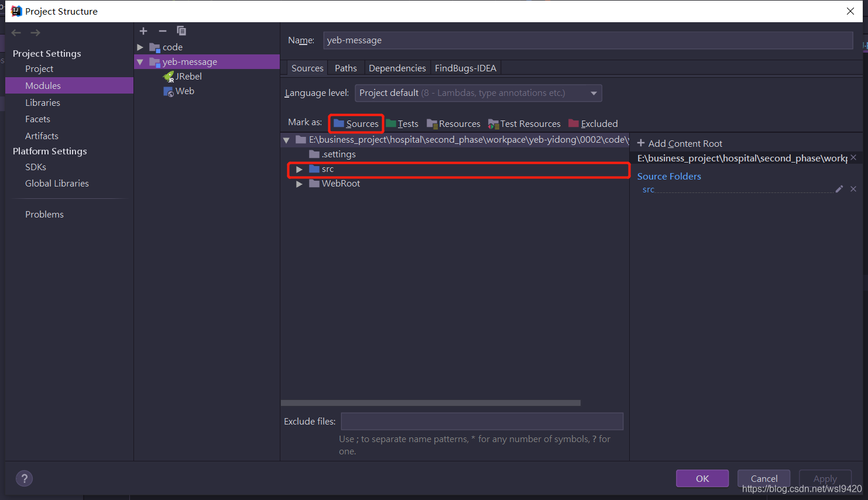
Task: Expand the WebRoot folder node
Action: click(299, 184)
